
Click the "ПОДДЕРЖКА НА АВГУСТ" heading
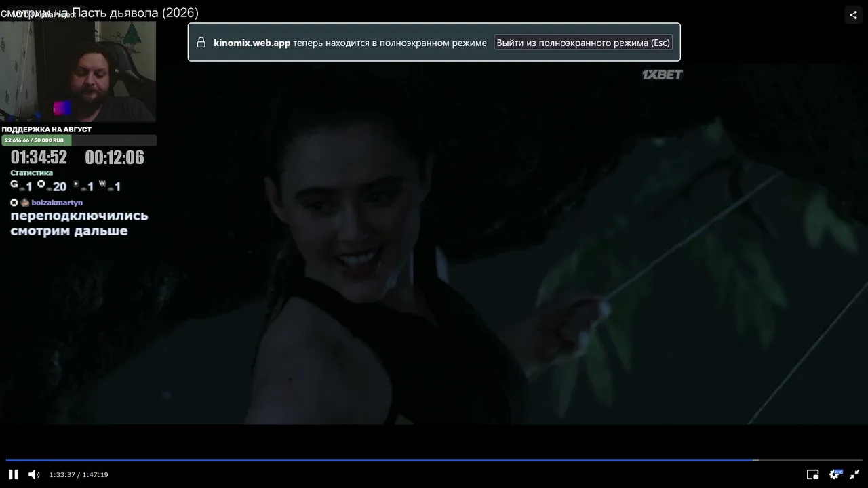click(x=47, y=129)
